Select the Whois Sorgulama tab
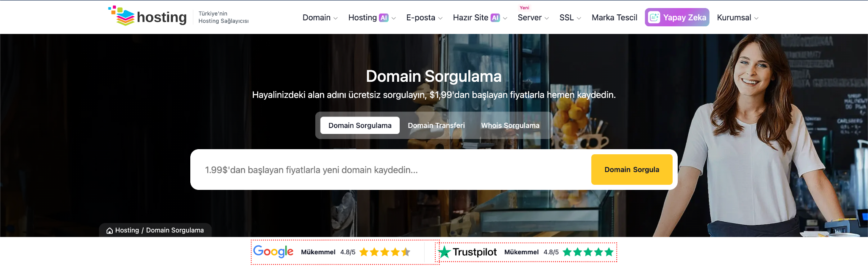 (510, 125)
